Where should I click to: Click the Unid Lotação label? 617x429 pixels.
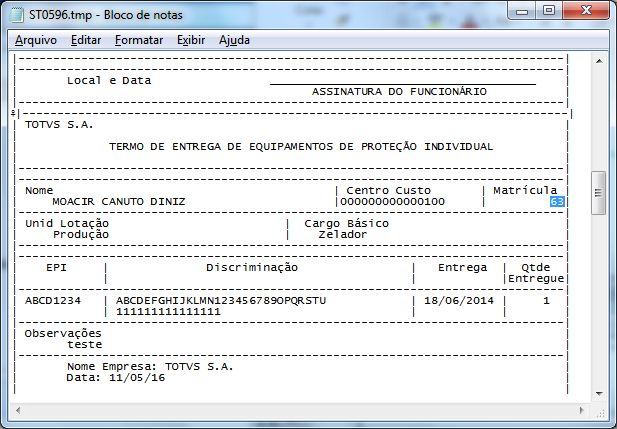click(x=67, y=224)
